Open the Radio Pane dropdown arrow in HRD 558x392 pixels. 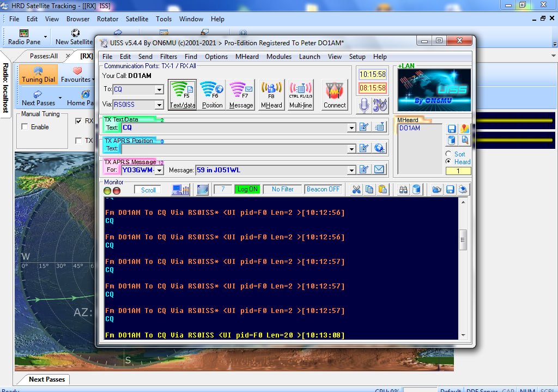(45, 37)
